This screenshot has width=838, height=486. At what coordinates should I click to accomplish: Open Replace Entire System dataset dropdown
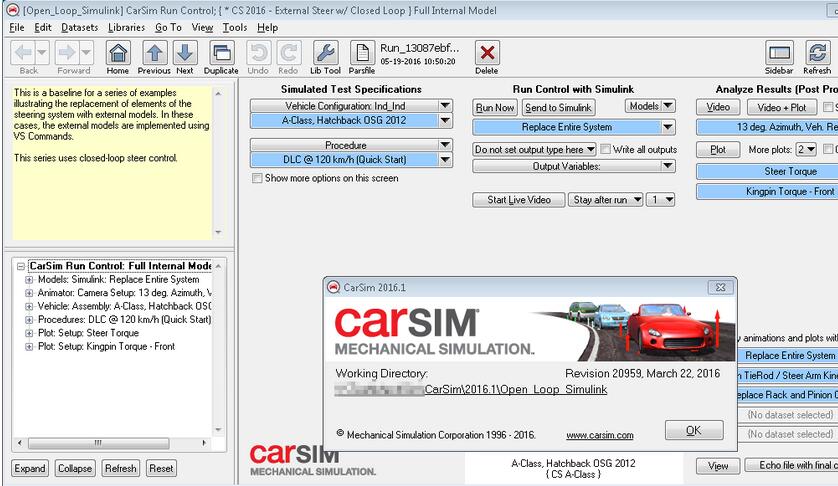[x=668, y=127]
